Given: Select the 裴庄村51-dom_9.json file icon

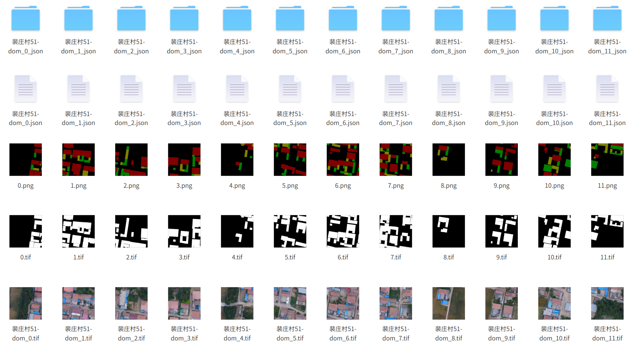Looking at the screenshot, I should click(x=502, y=88).
